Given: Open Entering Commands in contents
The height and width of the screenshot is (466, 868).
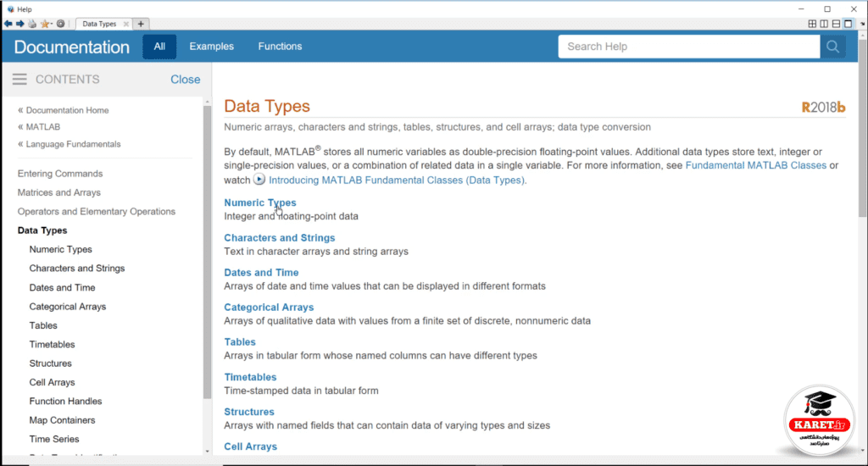Looking at the screenshot, I should coord(60,173).
